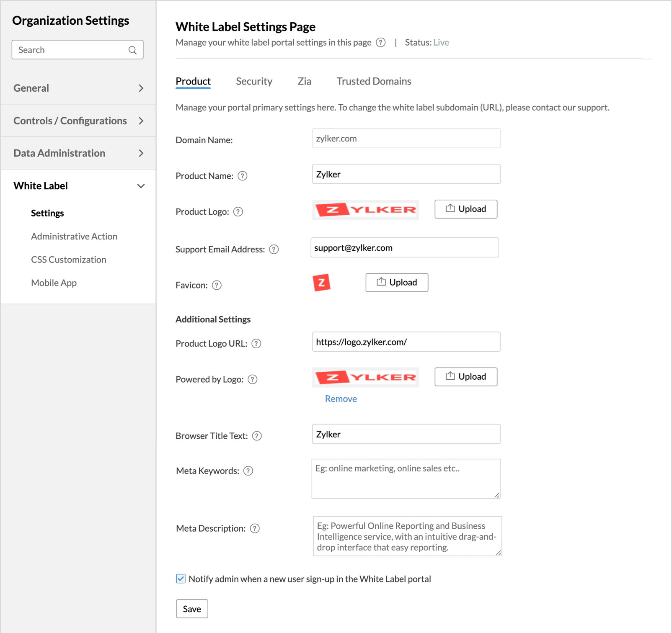Uncheck the notify admin on sign-up checkbox
Screen dimensions: 672x633
tap(181, 579)
